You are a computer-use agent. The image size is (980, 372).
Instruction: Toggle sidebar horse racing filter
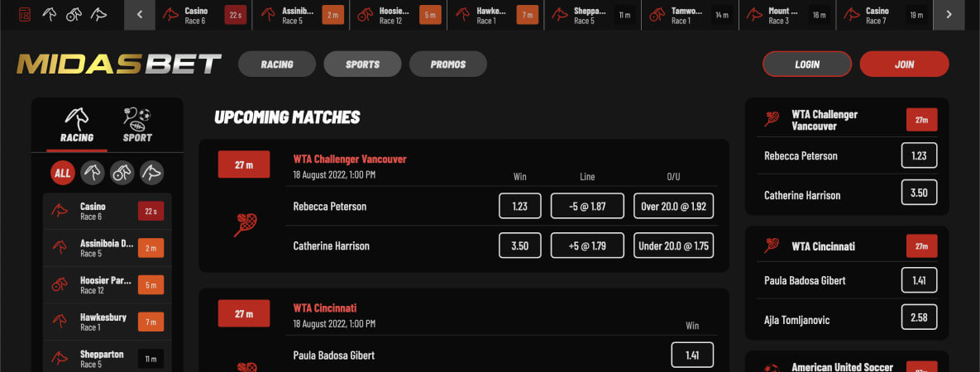(x=93, y=173)
